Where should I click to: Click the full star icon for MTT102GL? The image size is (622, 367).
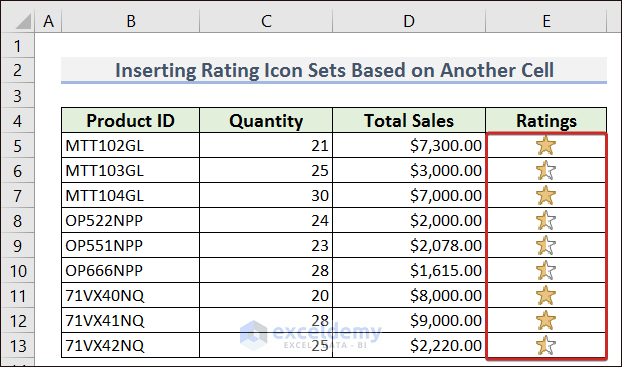[x=546, y=145]
